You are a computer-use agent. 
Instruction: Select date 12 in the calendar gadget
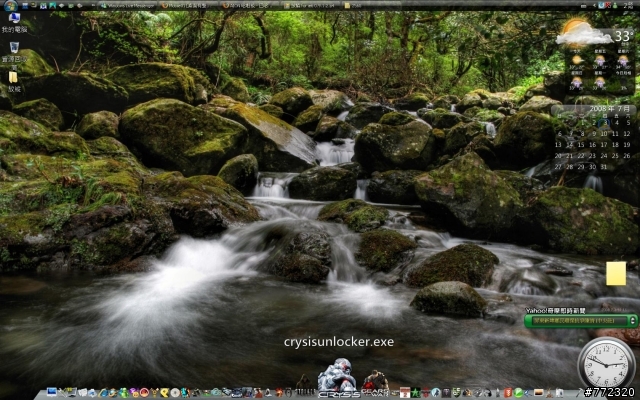tap(627, 133)
